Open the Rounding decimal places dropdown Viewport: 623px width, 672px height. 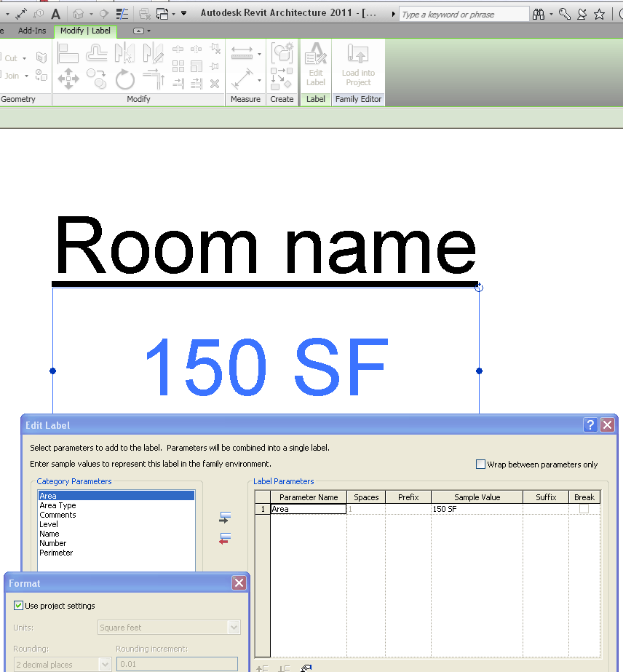pyautogui.click(x=105, y=665)
